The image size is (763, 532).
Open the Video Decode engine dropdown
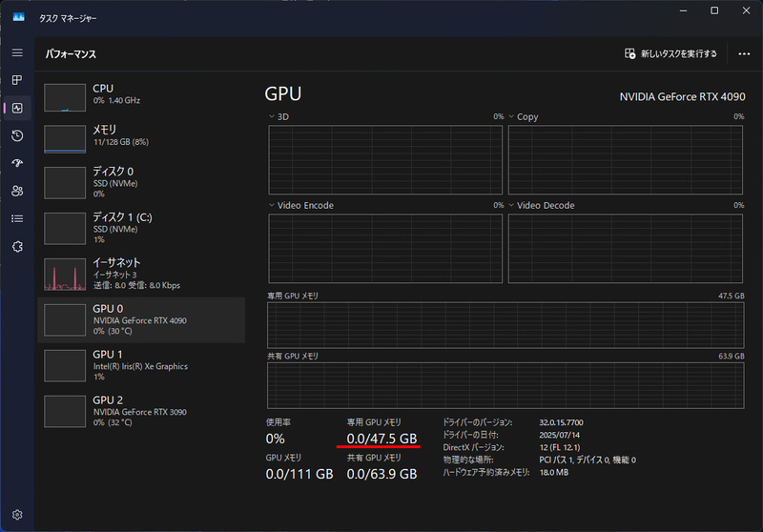542,205
